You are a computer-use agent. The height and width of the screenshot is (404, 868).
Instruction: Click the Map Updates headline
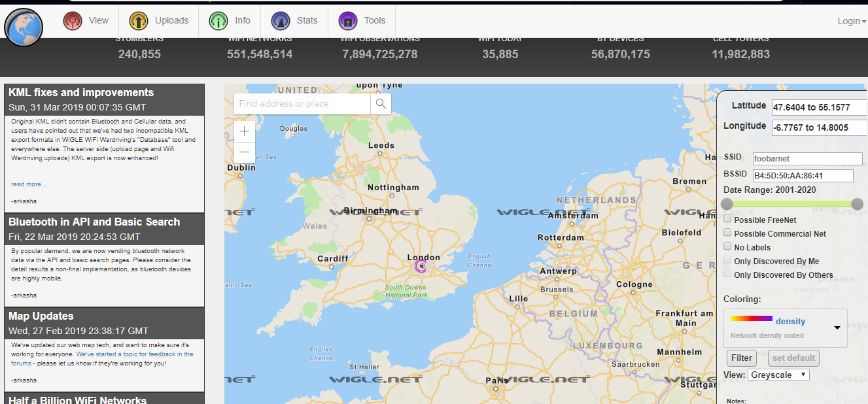point(41,316)
